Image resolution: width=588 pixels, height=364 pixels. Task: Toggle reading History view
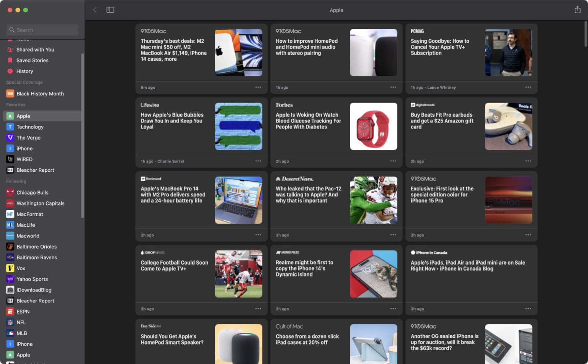pyautogui.click(x=25, y=71)
